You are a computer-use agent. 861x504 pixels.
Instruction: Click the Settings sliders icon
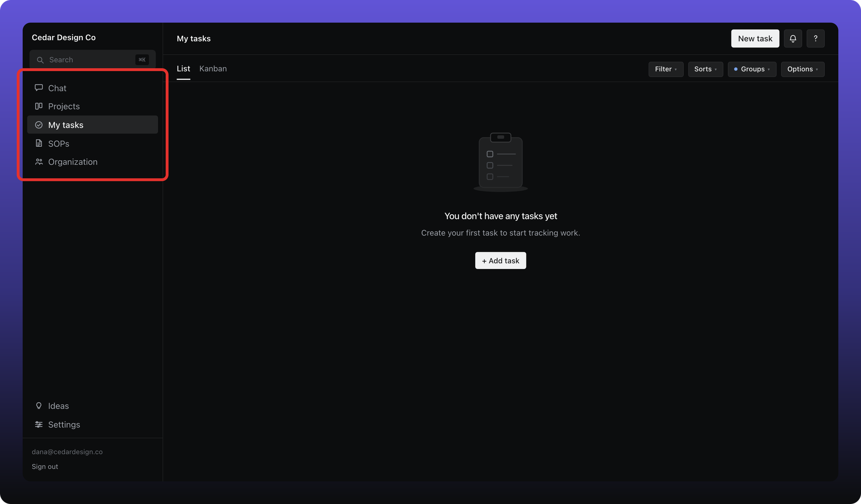tap(39, 424)
